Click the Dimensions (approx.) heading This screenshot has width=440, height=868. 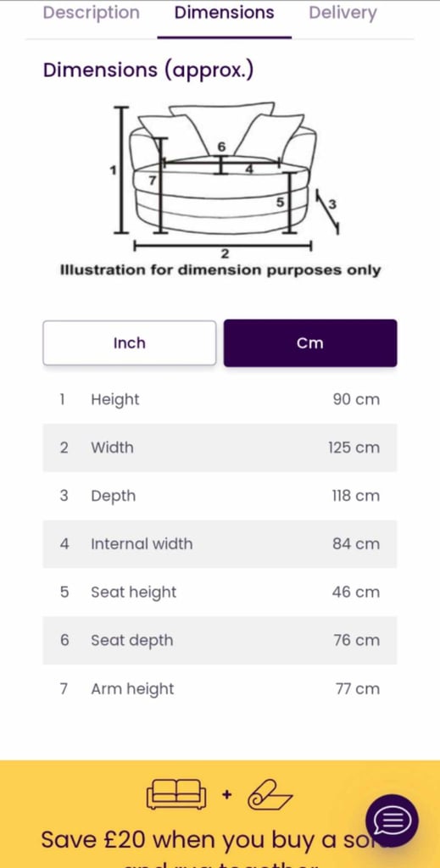point(148,71)
